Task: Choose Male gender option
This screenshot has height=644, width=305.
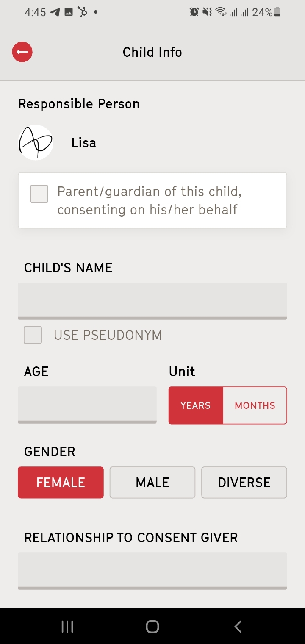Action: click(152, 483)
